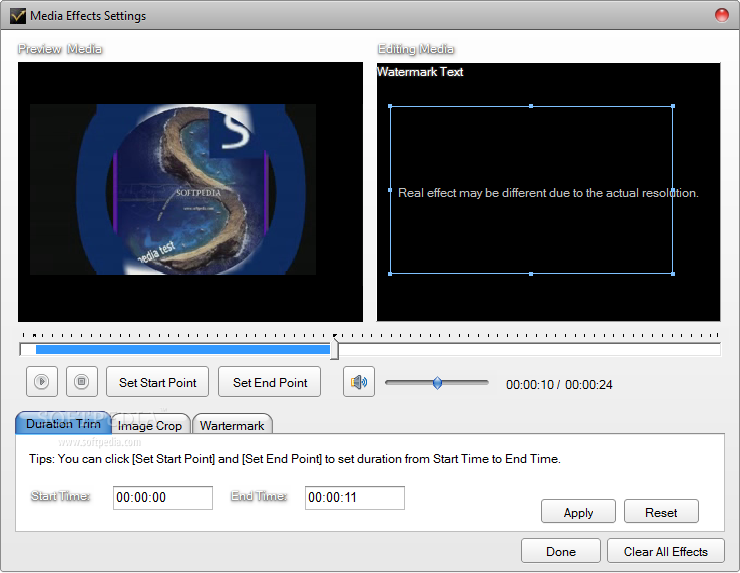Adjust the volume slider handle
740x573 pixels.
click(x=437, y=383)
